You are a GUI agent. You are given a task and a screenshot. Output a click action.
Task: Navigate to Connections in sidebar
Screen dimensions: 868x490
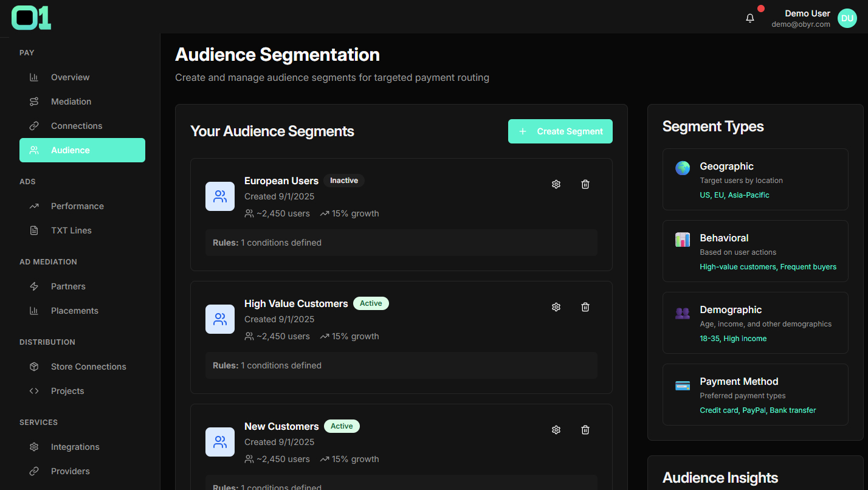77,126
